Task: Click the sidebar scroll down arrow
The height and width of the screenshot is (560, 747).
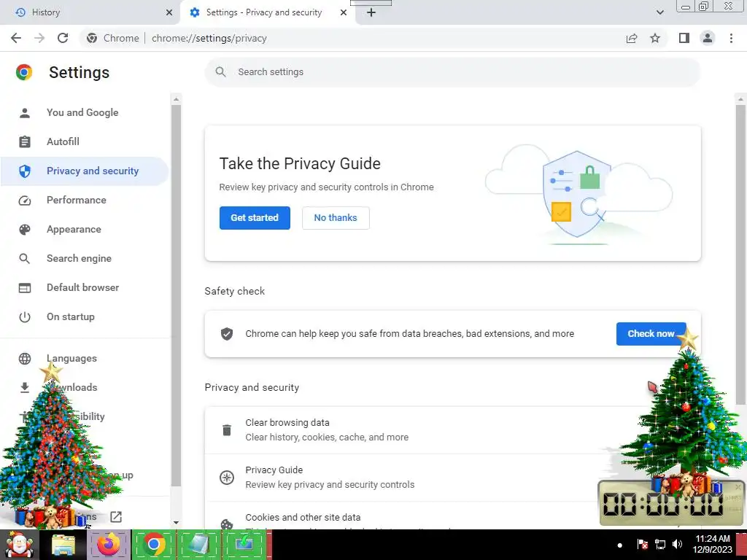Action: pyautogui.click(x=176, y=523)
